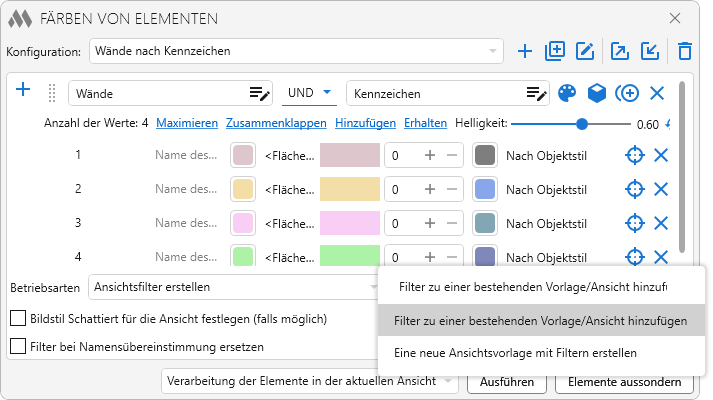713x400 pixels.
Task: Click the yellow color swatch in row 2
Action: coord(243,189)
